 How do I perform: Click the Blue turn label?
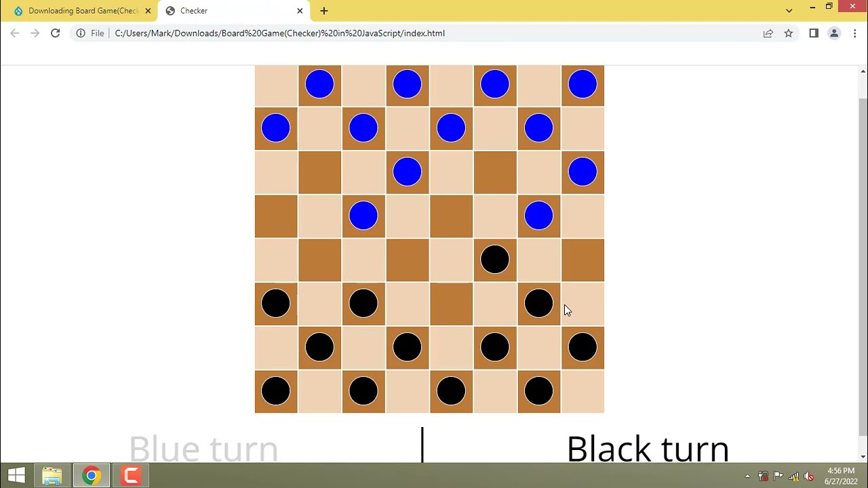tap(203, 449)
